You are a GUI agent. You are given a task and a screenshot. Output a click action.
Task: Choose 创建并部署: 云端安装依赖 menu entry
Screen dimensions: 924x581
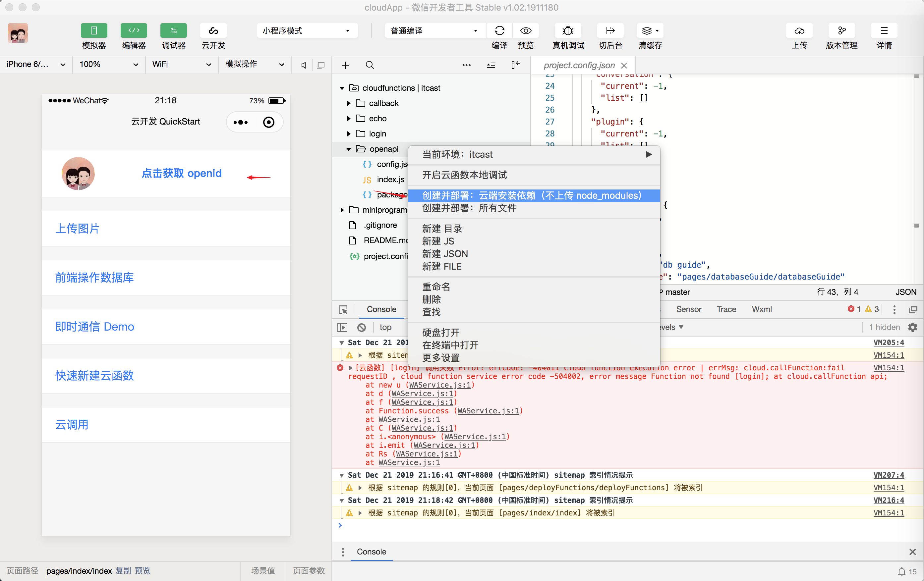[x=534, y=195]
